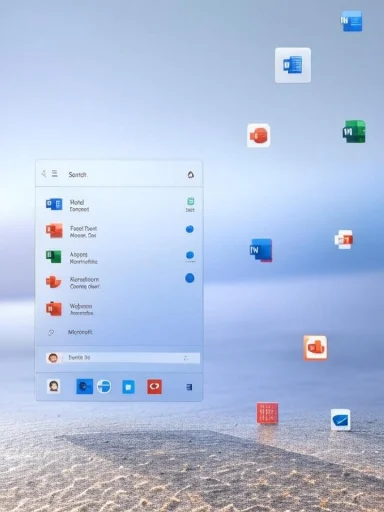Open the hamburger menu beside the search field
The image size is (384, 512).
(55, 173)
